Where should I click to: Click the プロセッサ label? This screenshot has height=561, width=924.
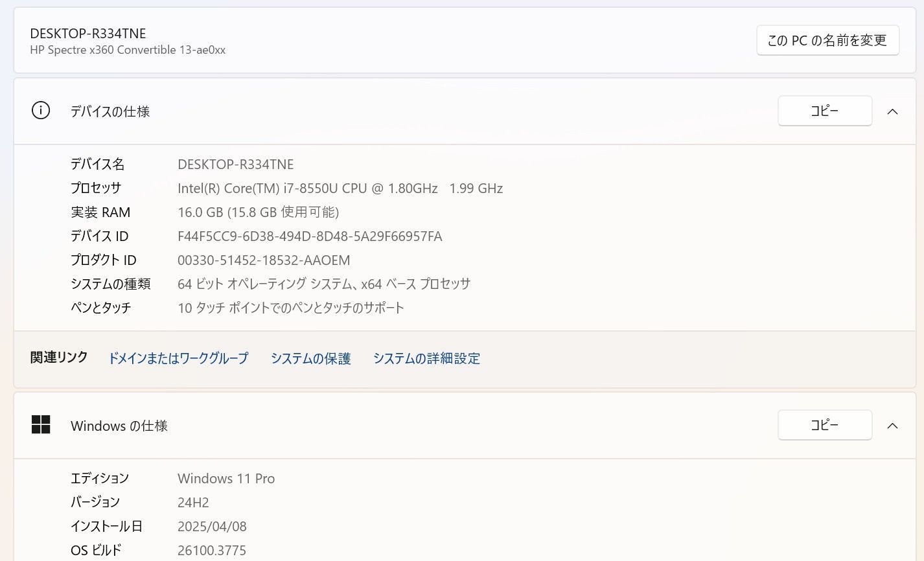point(96,189)
